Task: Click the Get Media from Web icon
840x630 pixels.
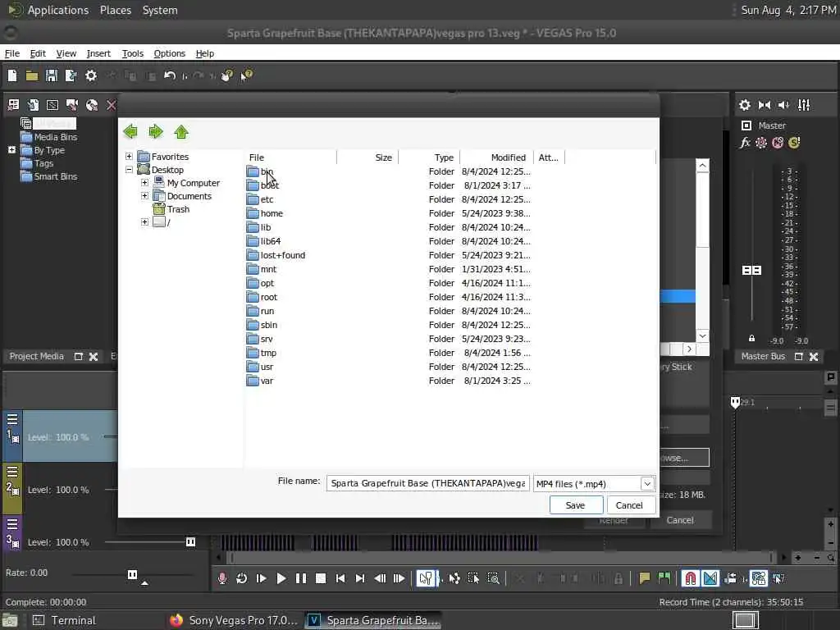Action: click(92, 105)
